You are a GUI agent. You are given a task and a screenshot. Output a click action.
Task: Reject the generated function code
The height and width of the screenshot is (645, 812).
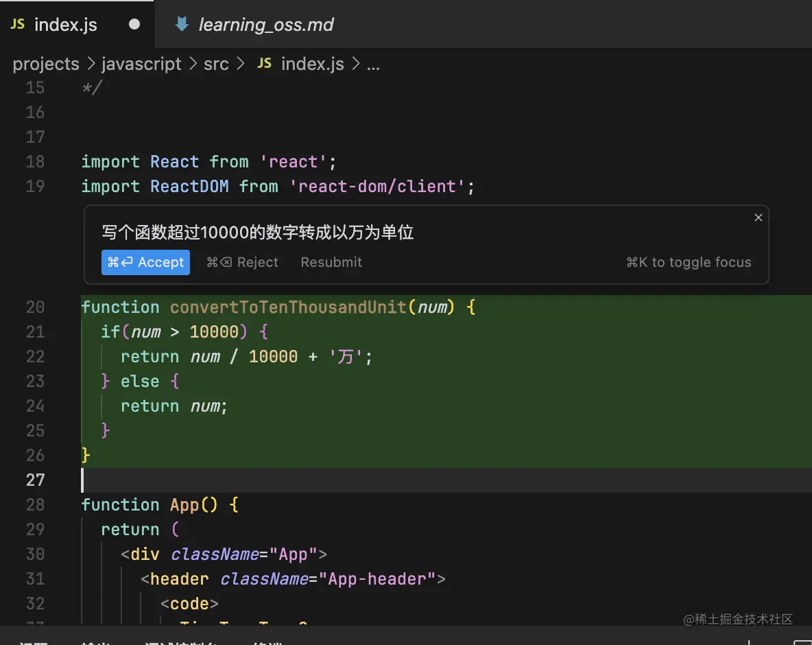[x=243, y=262]
